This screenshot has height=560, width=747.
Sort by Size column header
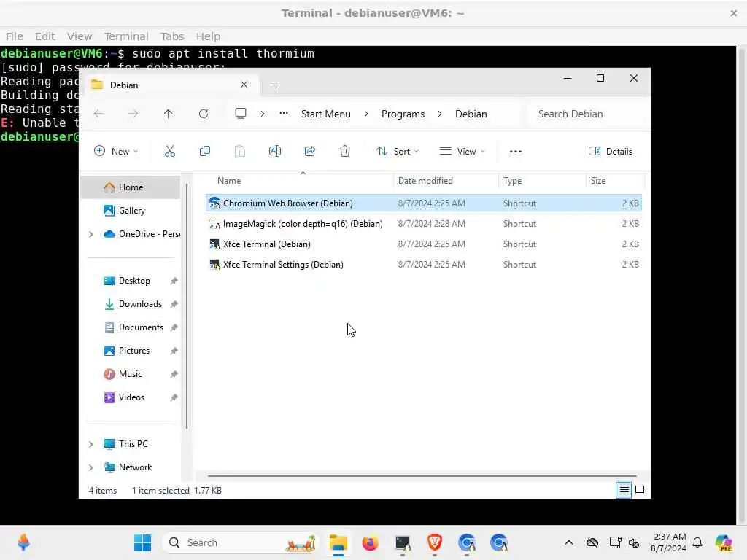(x=598, y=181)
